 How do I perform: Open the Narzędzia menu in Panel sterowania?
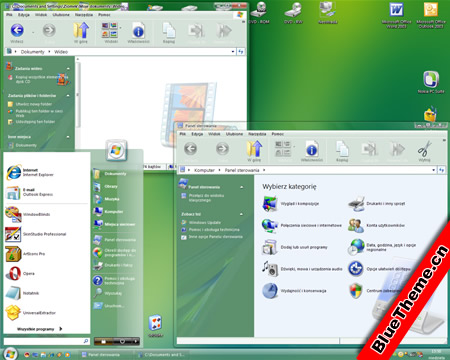pos(257,134)
